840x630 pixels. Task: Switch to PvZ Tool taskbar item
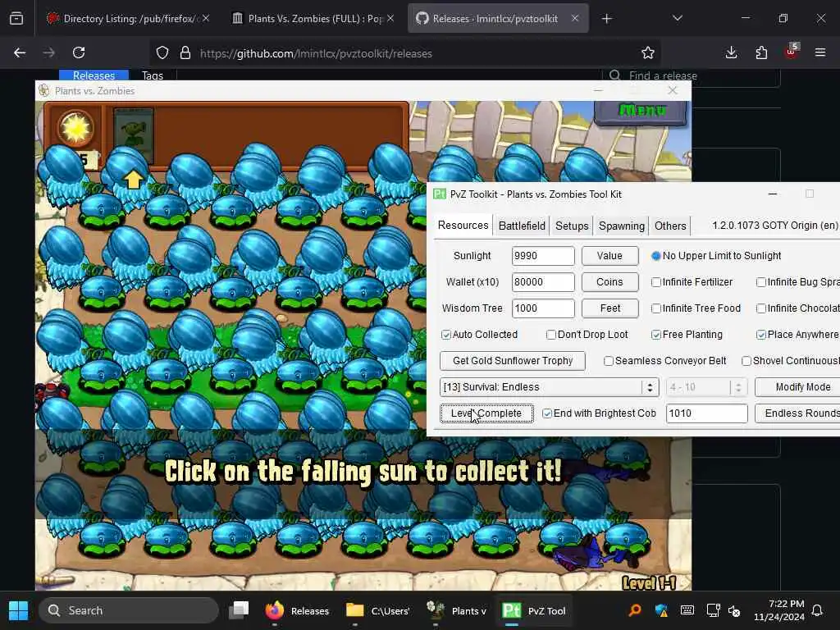[x=533, y=610]
